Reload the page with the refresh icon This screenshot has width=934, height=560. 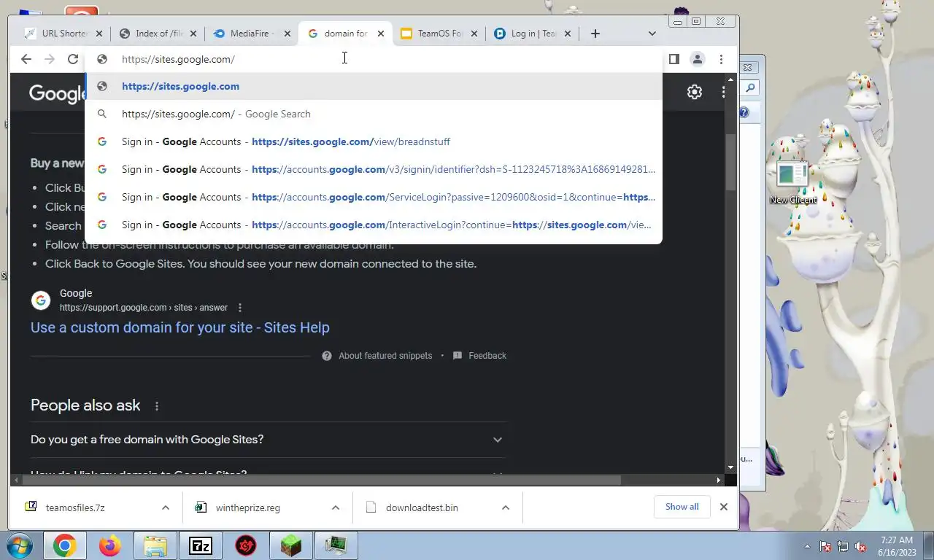point(73,59)
